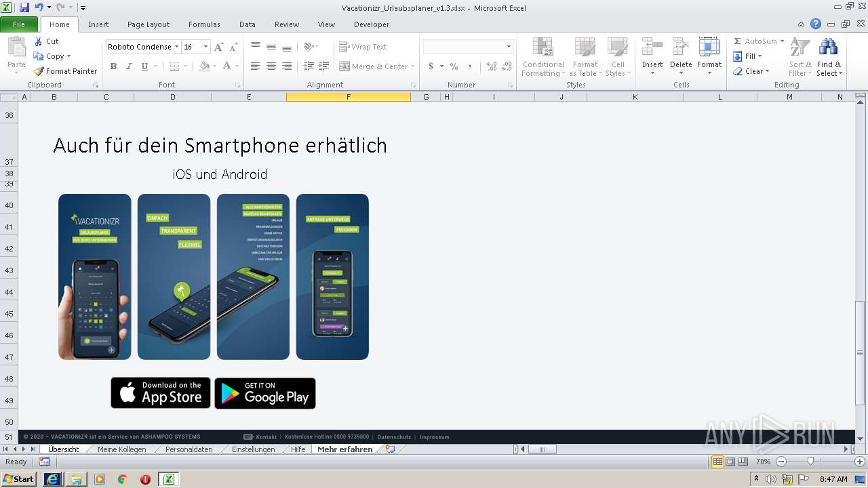868x488 pixels.
Task: Set middle vertical alignment
Action: [x=271, y=47]
